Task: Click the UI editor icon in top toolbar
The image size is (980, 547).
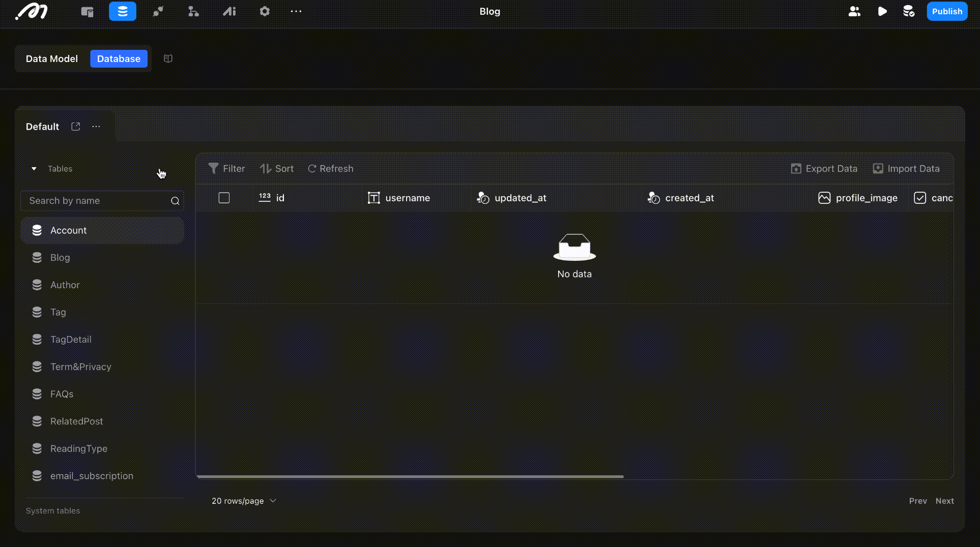Action: point(87,11)
